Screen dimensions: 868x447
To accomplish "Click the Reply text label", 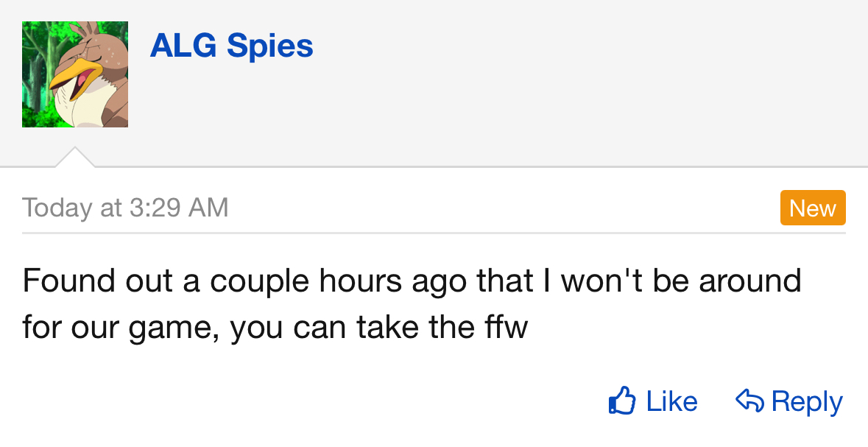I will coord(807,401).
